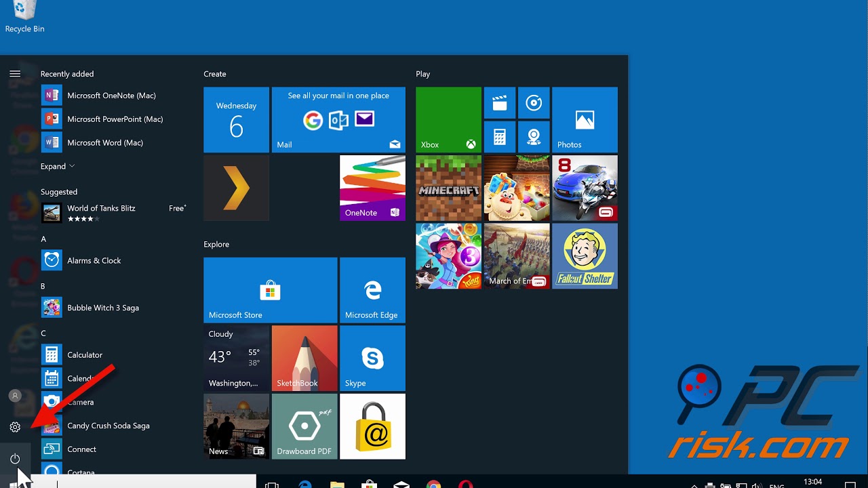The width and height of the screenshot is (868, 488).
Task: Open Opera from the taskbar
Action: [466, 484]
